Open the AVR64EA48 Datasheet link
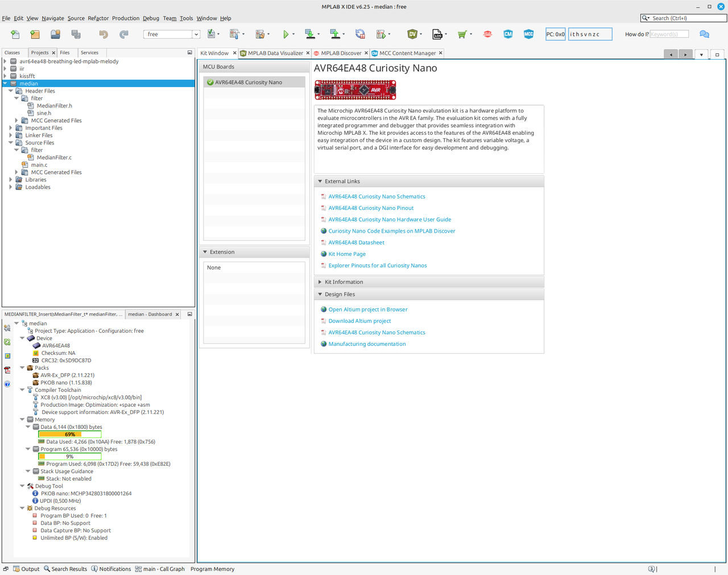Screen dimensions: 728x575 click(356, 242)
